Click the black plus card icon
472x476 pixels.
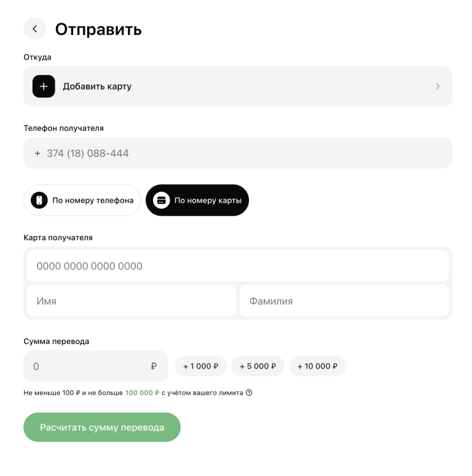pos(44,86)
